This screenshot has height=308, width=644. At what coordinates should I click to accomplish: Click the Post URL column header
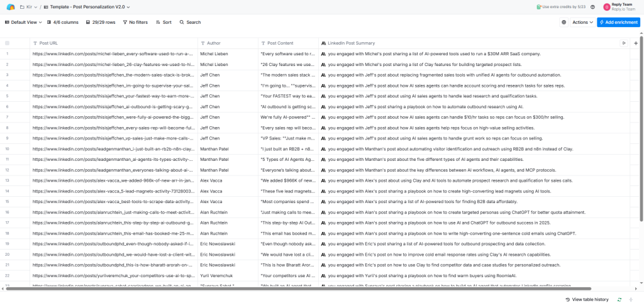pyautogui.click(x=114, y=43)
